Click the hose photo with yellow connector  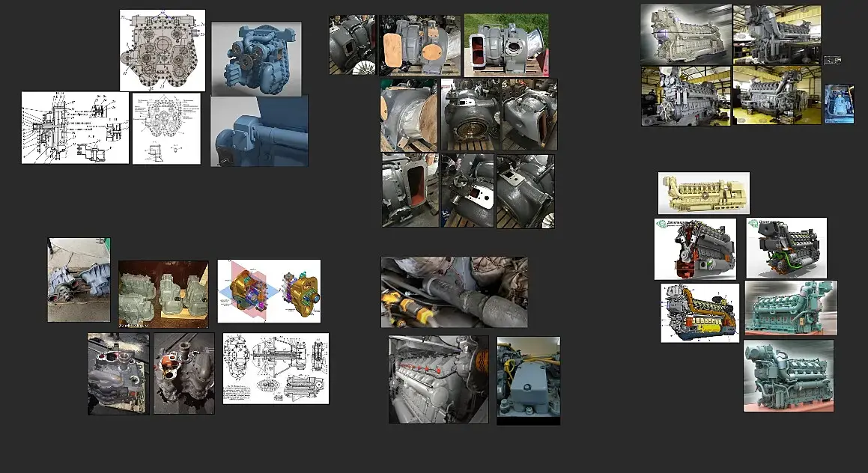point(454,292)
